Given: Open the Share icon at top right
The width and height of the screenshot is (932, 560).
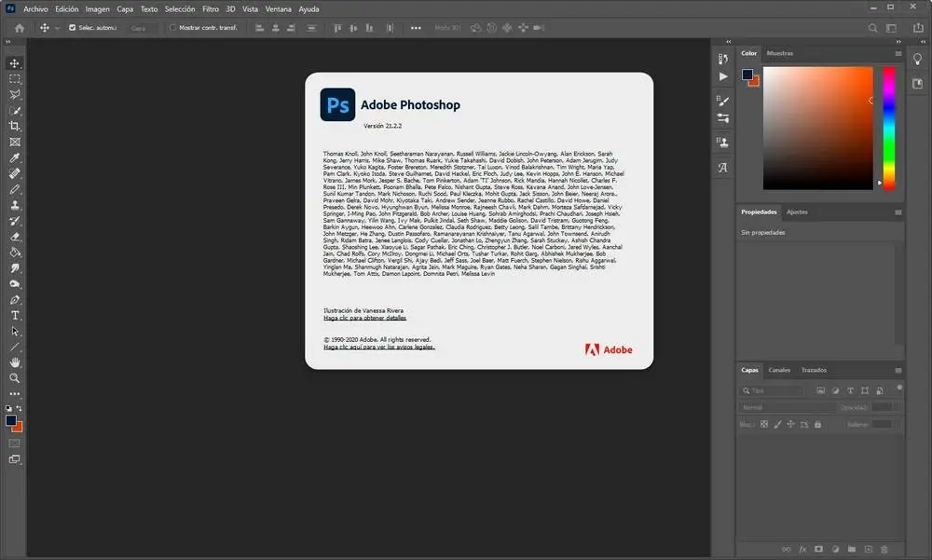Looking at the screenshot, I should point(918,28).
